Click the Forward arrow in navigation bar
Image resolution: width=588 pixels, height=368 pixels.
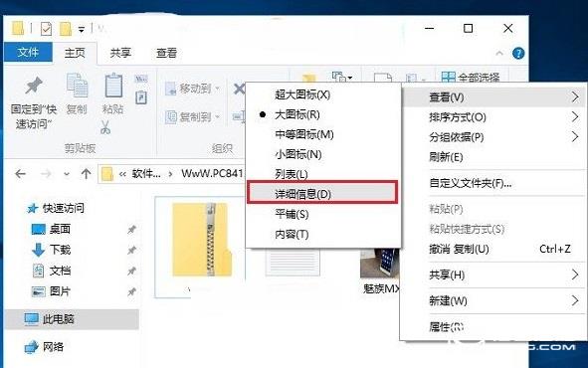(x=46, y=174)
